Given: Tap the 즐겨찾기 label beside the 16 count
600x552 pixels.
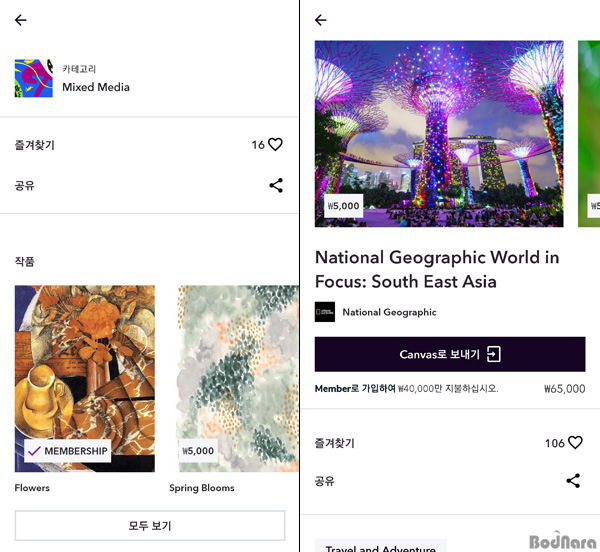Looking at the screenshot, I should (x=34, y=145).
